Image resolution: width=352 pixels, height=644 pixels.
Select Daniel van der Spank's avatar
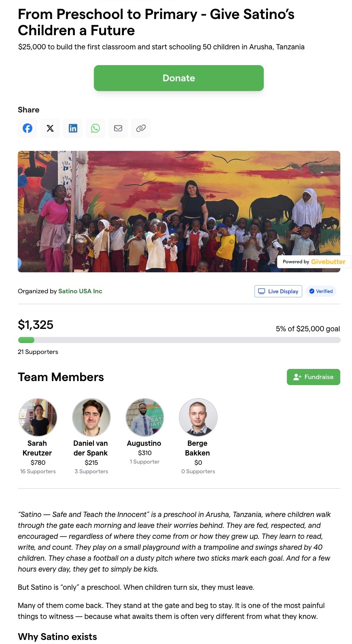(x=91, y=417)
